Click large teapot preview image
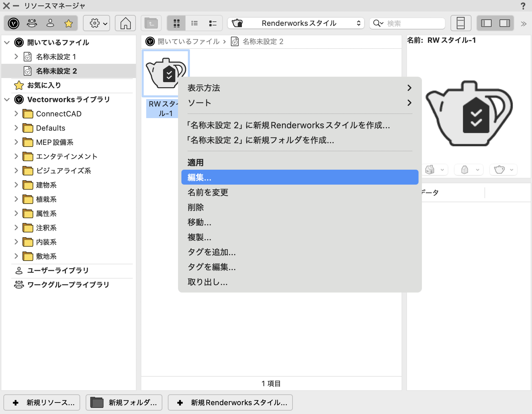 469,113
